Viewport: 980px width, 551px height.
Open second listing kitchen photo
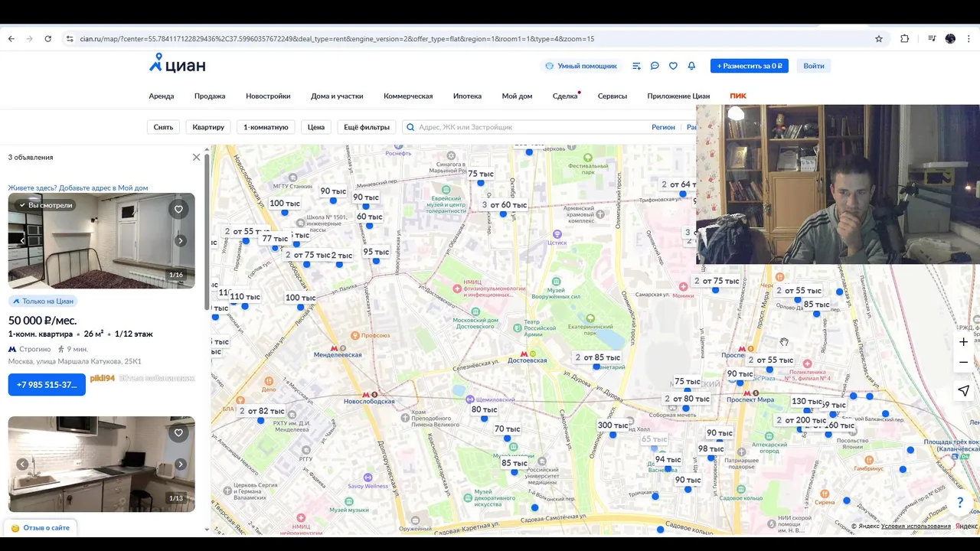point(101,464)
